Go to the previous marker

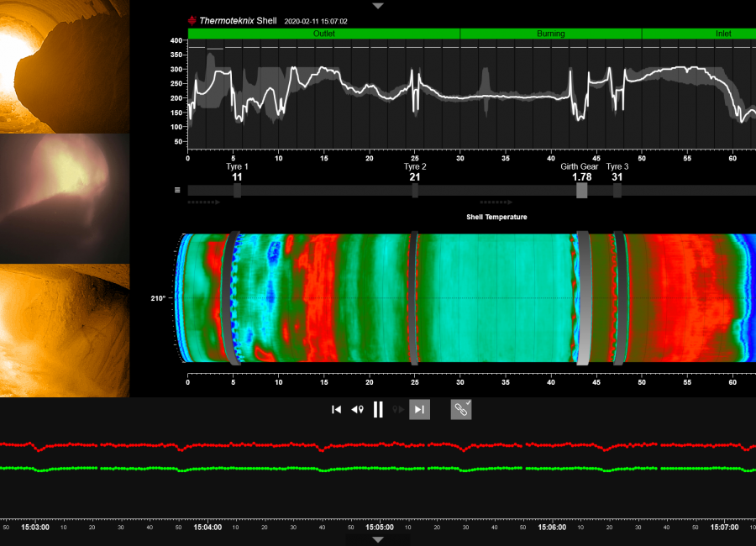click(357, 409)
